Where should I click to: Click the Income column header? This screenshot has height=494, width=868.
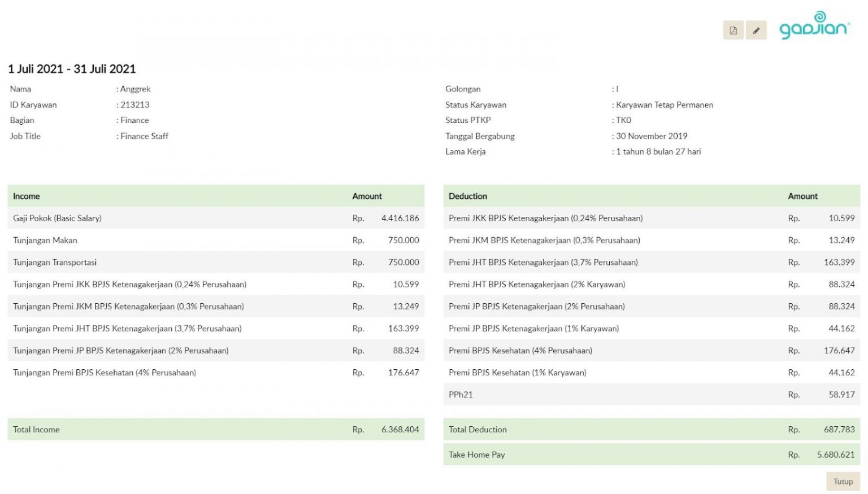pos(27,196)
